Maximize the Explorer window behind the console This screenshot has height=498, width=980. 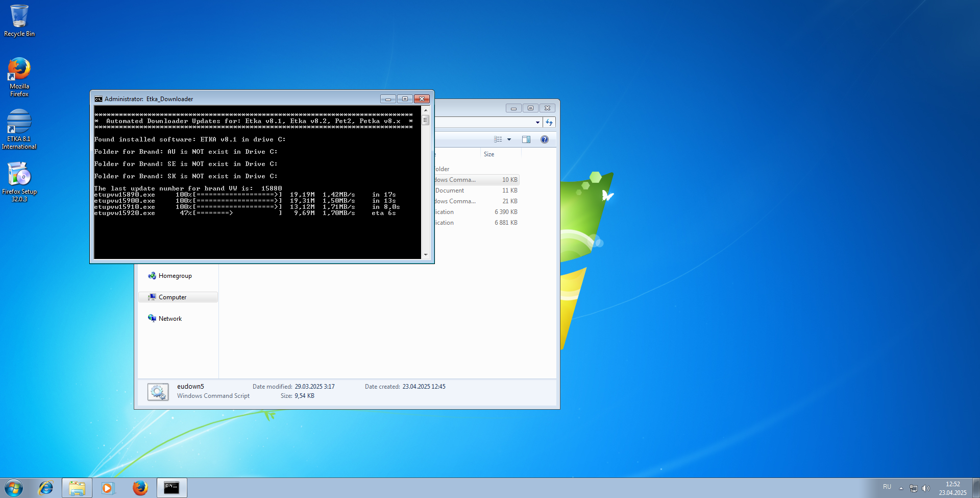(530, 108)
